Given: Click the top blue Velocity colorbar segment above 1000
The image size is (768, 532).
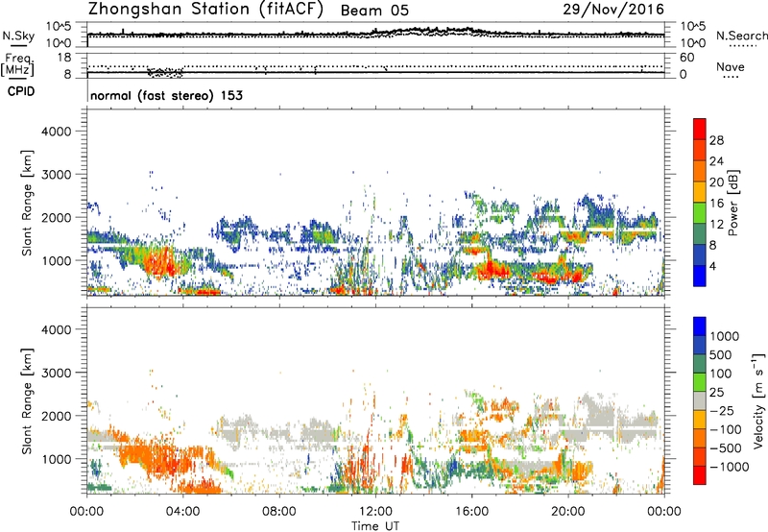Looking at the screenshot, I should click(x=700, y=326).
